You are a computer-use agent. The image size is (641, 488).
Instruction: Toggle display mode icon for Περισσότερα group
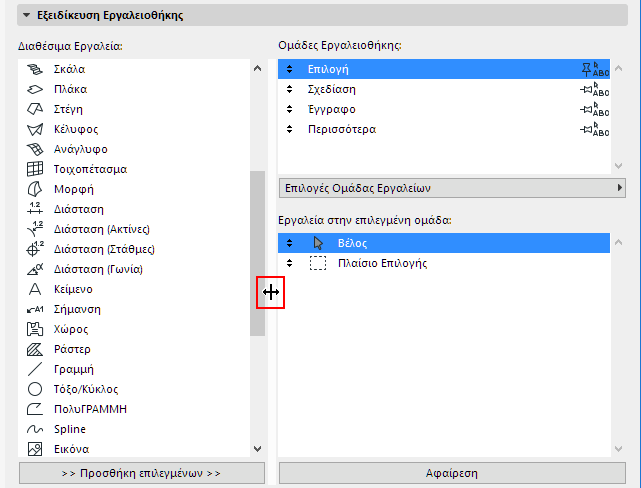click(595, 129)
